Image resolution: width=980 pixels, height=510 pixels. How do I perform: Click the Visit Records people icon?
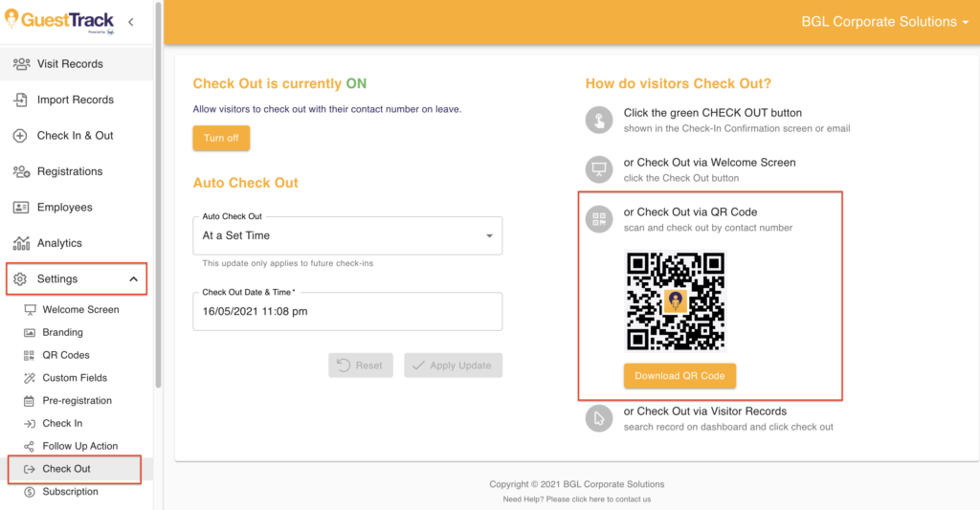coord(21,64)
